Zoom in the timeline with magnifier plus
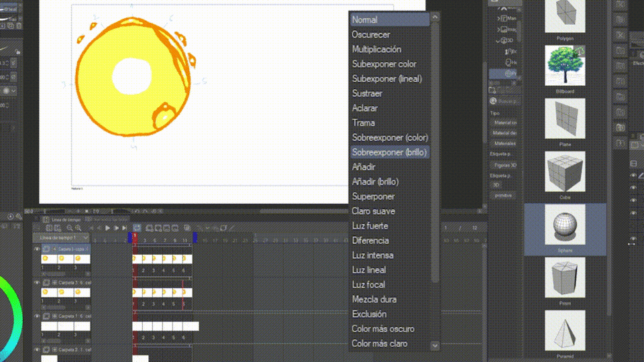The width and height of the screenshot is (644, 362). (78, 228)
